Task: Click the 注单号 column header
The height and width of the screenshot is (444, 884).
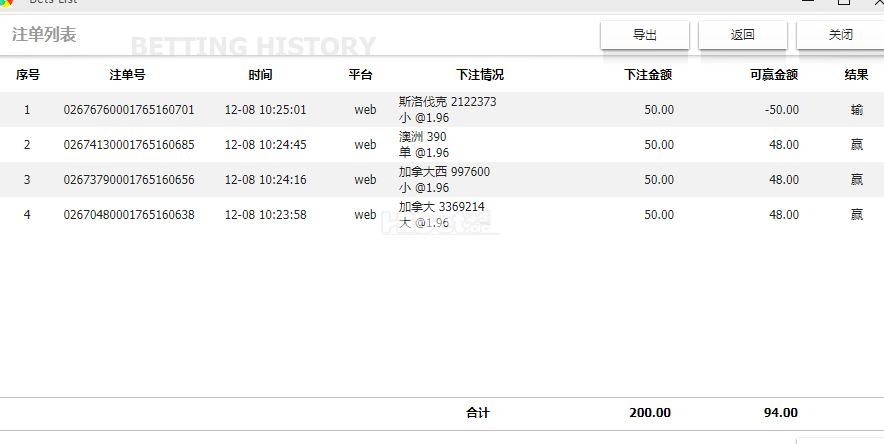Action: (x=127, y=75)
